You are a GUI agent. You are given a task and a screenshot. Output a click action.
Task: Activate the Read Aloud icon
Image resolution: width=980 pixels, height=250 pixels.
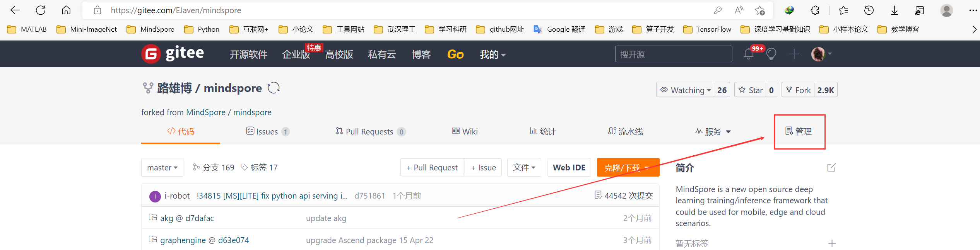pyautogui.click(x=739, y=10)
